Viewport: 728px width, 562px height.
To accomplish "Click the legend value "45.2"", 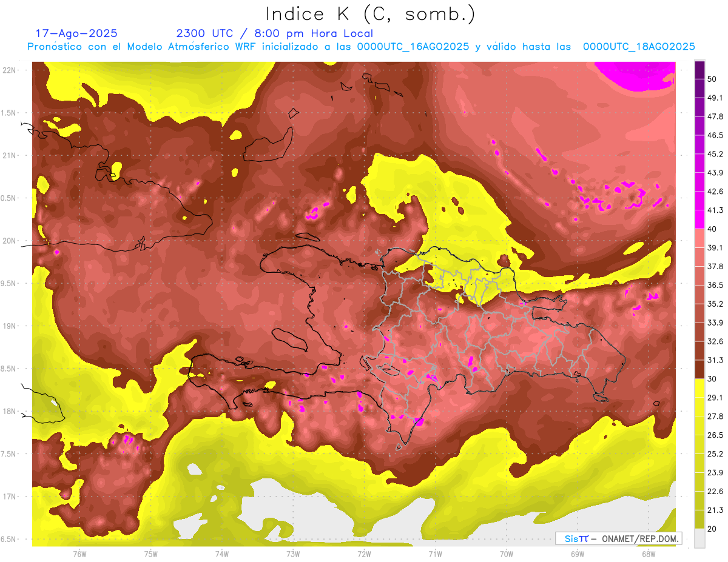I will click(x=715, y=154).
